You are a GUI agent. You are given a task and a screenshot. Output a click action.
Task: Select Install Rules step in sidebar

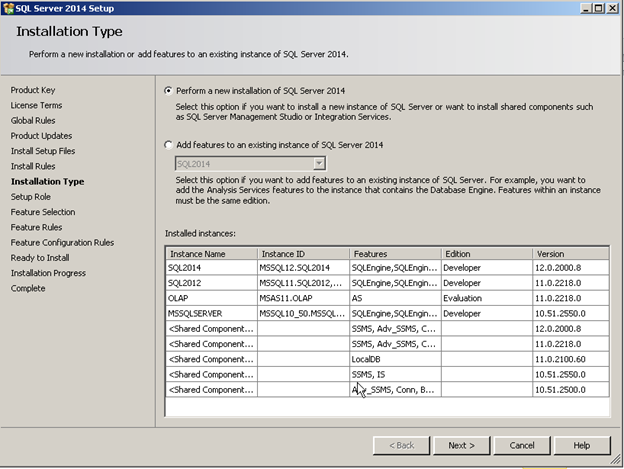pyautogui.click(x=33, y=166)
